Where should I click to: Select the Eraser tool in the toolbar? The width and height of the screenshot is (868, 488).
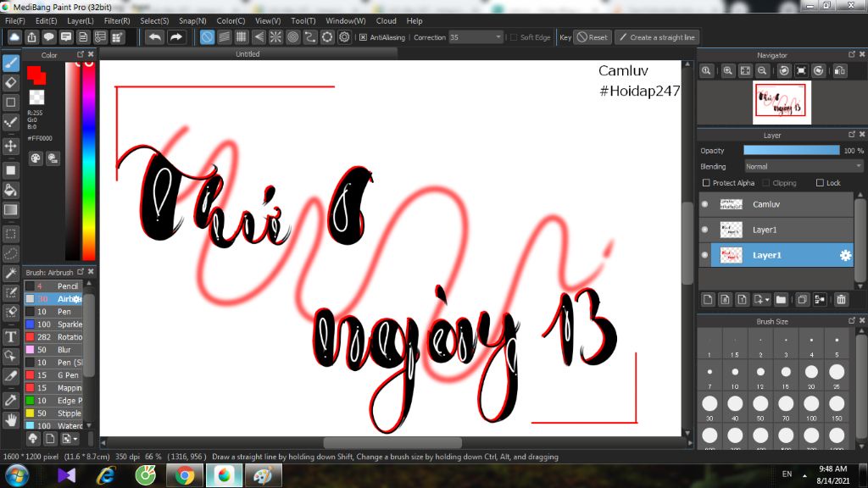click(11, 82)
